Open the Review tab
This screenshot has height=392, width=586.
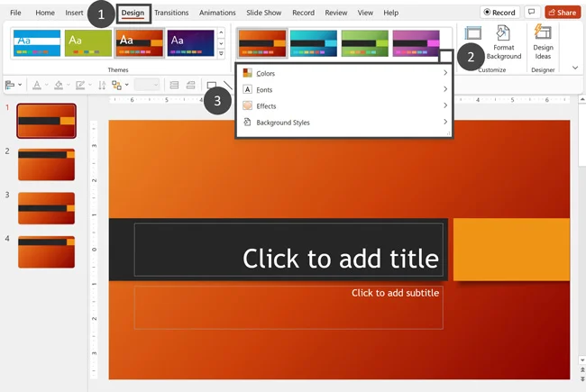tap(336, 13)
